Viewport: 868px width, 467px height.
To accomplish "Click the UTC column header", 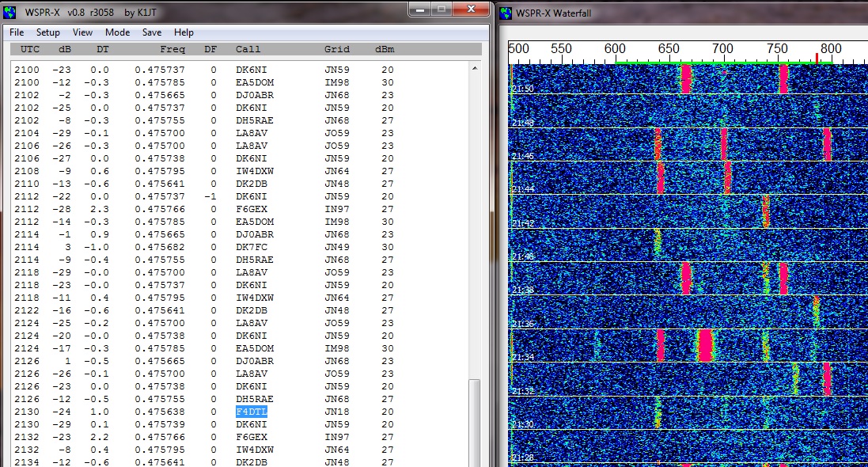I will [30, 49].
